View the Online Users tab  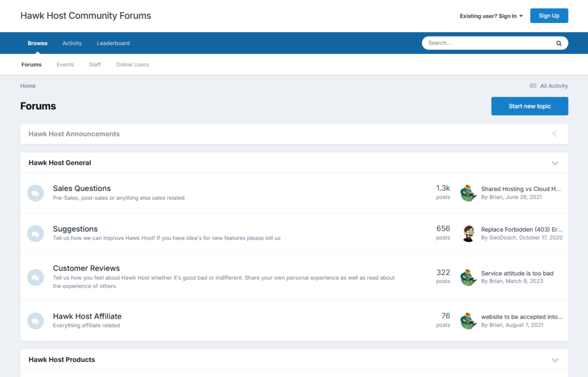(x=132, y=64)
